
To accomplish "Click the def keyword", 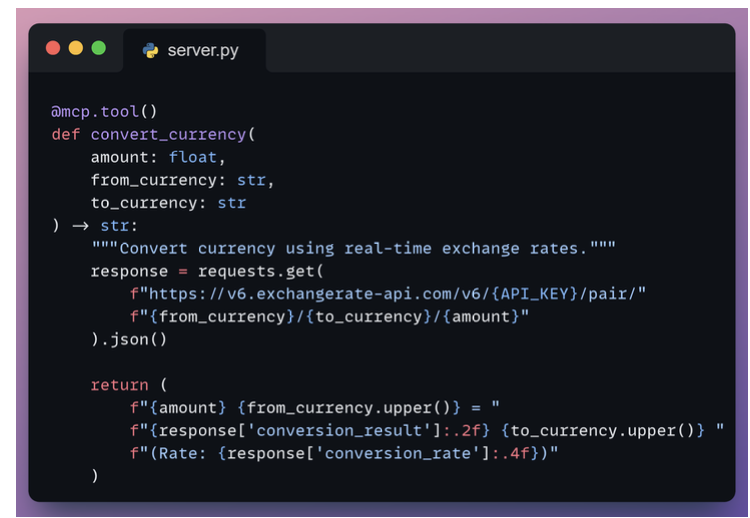I will (66, 134).
